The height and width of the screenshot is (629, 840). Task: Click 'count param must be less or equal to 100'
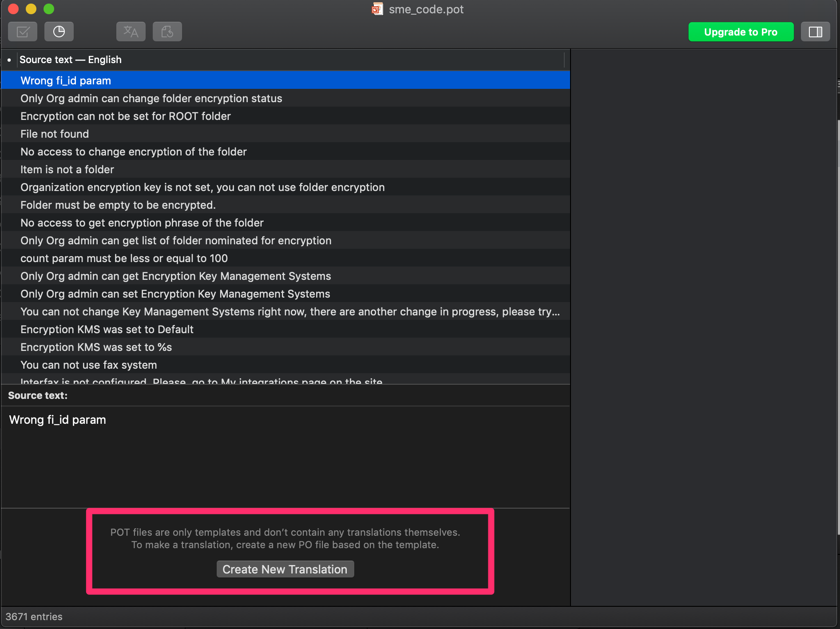tap(124, 258)
